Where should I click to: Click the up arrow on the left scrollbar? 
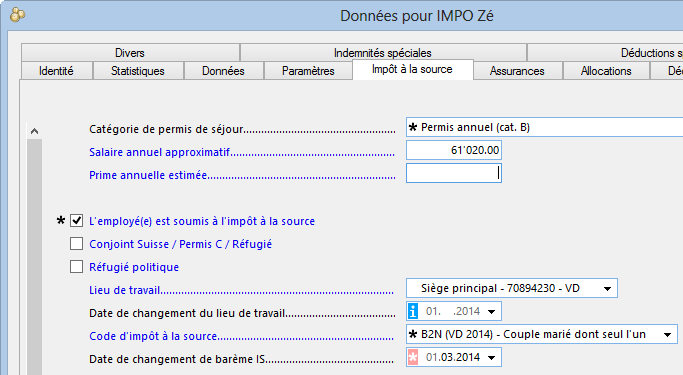click(34, 131)
